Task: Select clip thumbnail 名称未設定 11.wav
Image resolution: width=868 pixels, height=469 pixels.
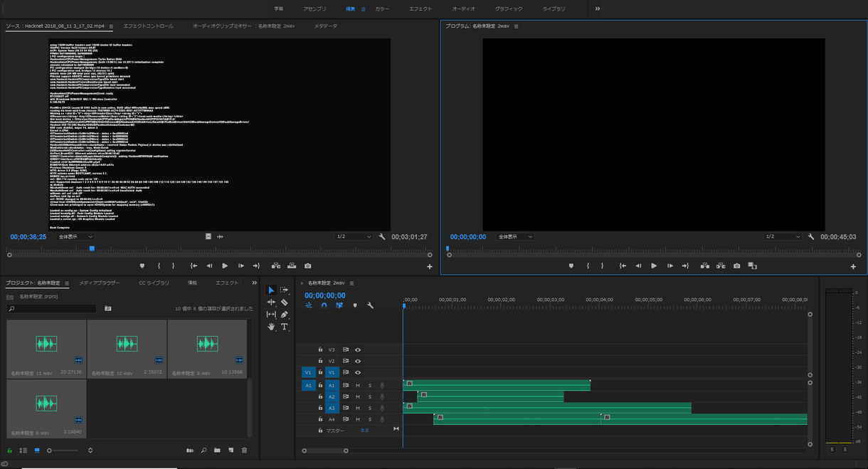Action: pos(47,349)
